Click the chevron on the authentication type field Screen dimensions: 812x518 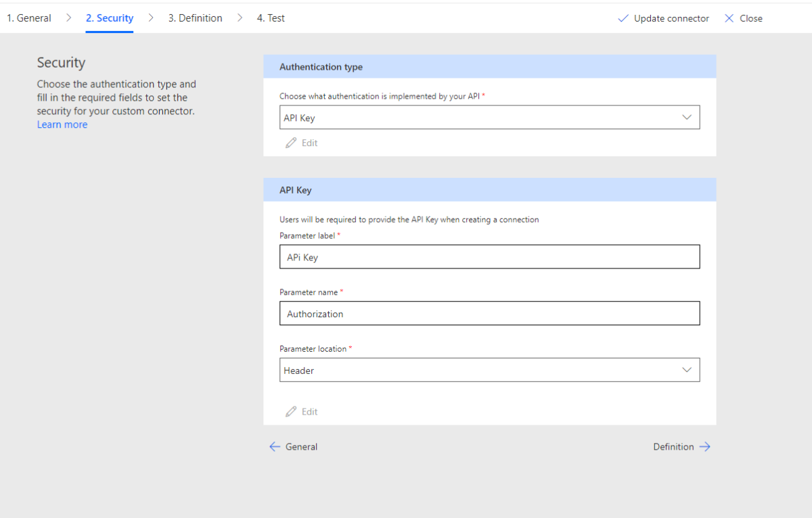point(687,117)
